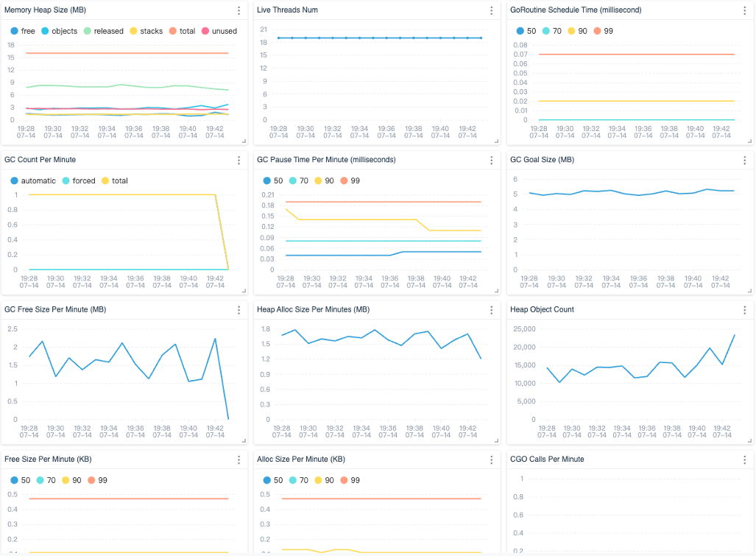This screenshot has height=556, width=756.
Task: Open the Heap Object Count panel menu
Action: 744,310
